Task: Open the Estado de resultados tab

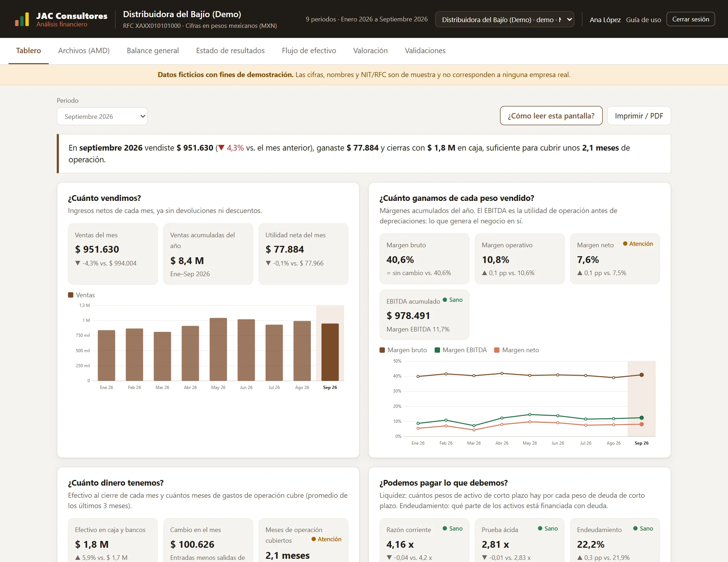Action: tap(230, 51)
